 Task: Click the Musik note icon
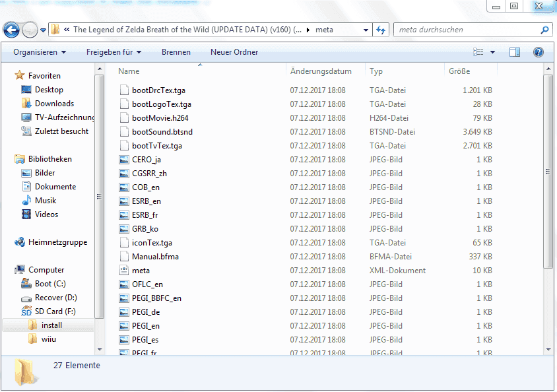26,200
